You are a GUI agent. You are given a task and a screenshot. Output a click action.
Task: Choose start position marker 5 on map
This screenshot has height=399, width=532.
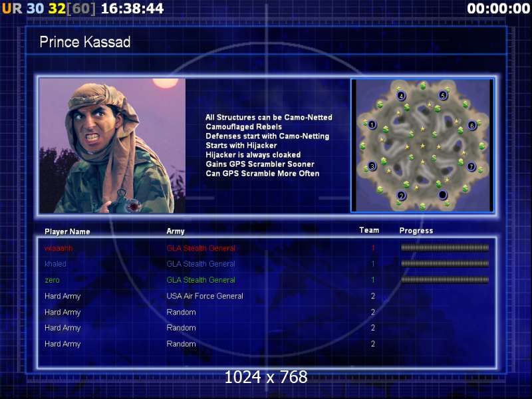click(443, 96)
